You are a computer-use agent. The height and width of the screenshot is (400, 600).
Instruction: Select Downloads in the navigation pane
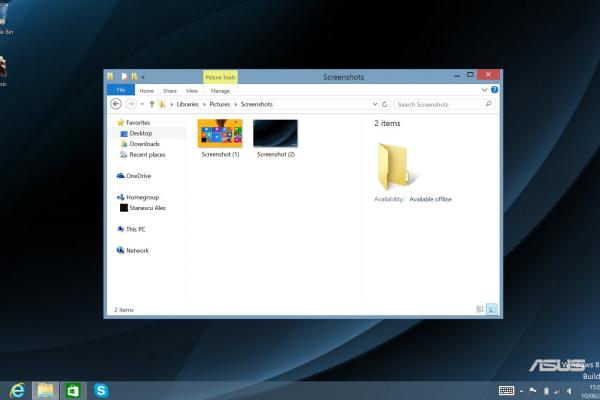pos(144,144)
